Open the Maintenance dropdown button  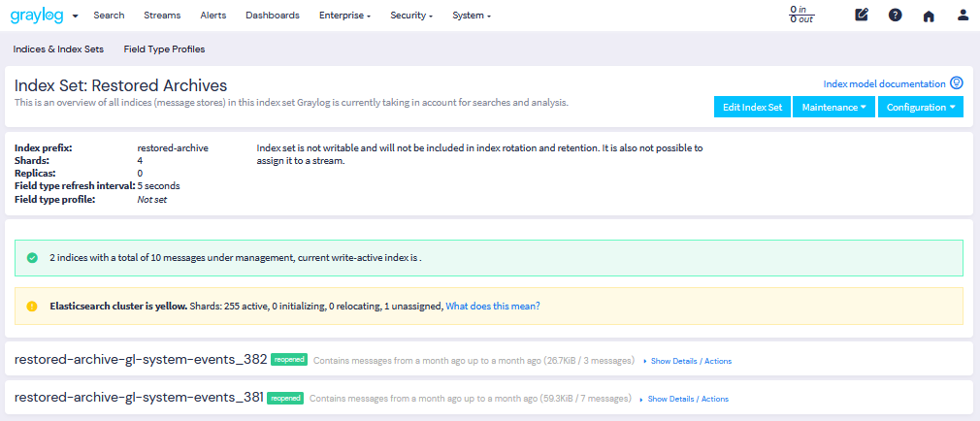833,107
